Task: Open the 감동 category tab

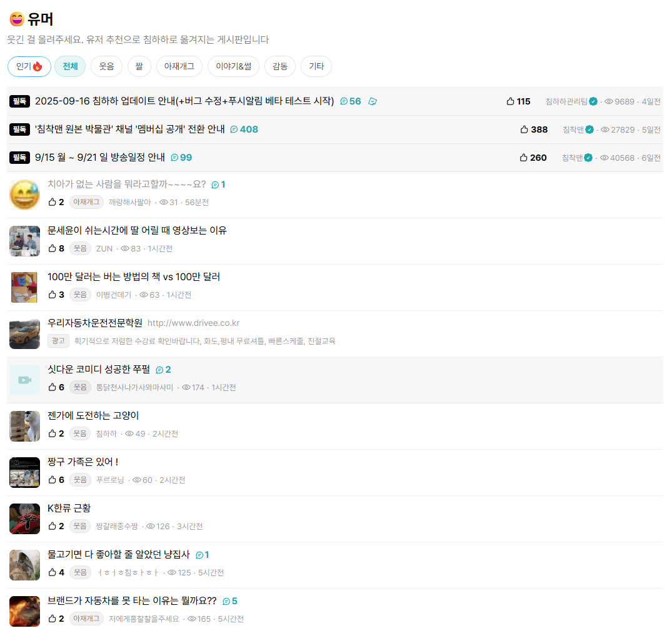Action: (280, 66)
